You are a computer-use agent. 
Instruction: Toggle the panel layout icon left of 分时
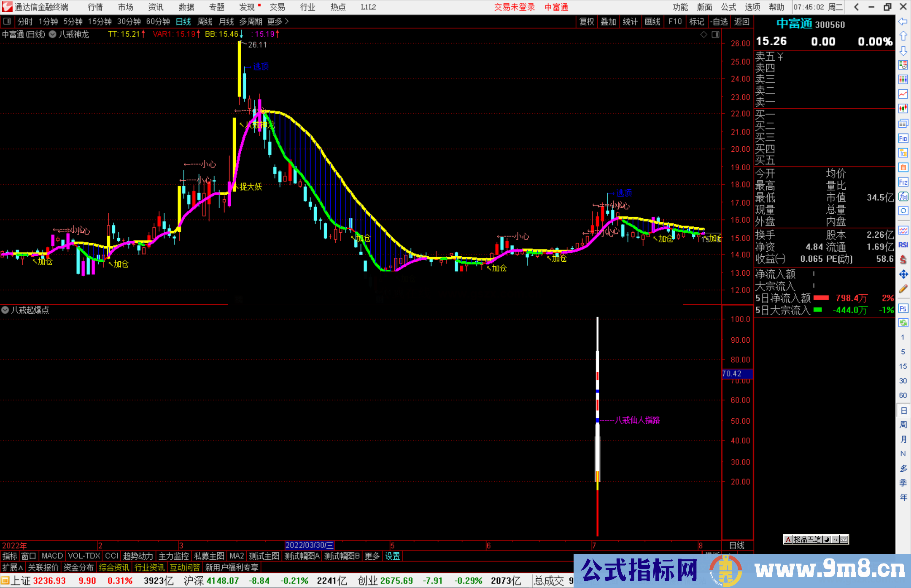coord(7,21)
